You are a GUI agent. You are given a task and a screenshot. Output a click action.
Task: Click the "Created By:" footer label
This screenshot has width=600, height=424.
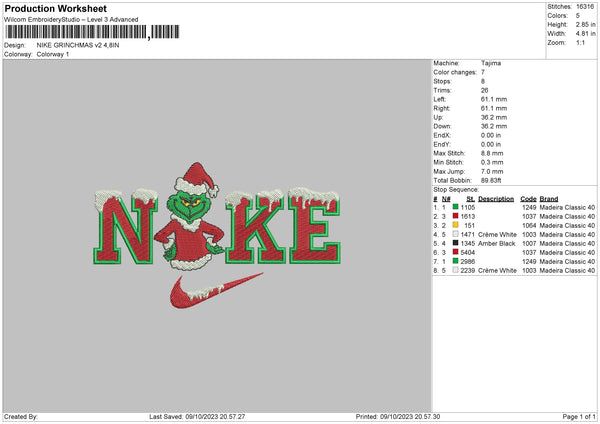pos(21,416)
